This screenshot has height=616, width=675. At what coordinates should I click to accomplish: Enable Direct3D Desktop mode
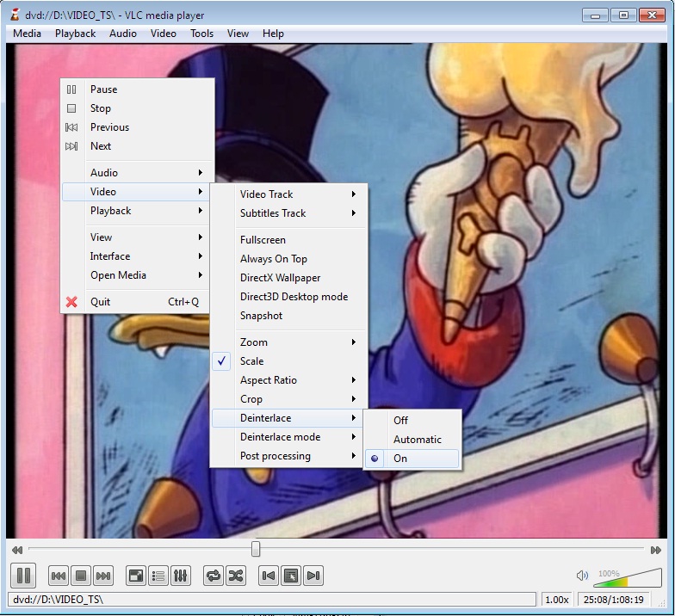(289, 297)
